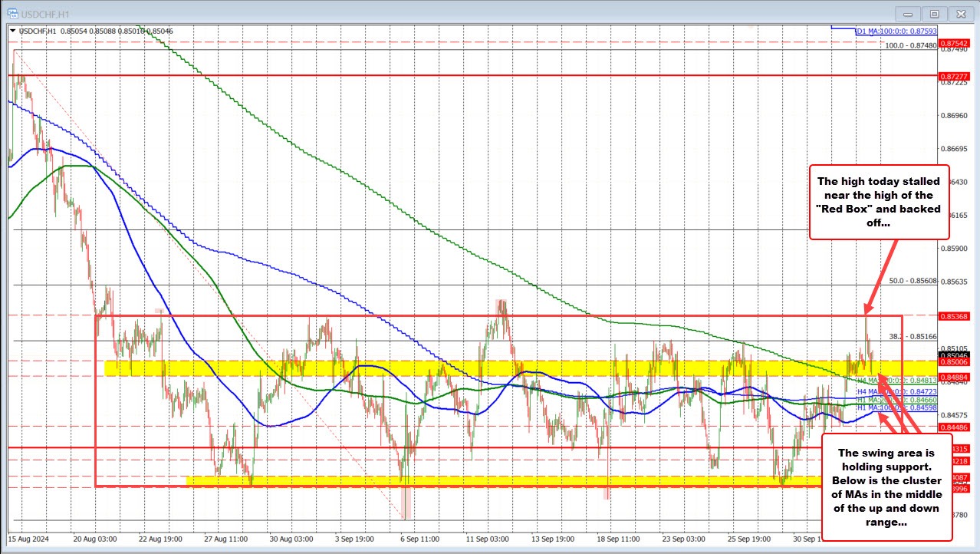
Task: Click the 100.0 Fibonacci label 0.87480
Action: 911,45
